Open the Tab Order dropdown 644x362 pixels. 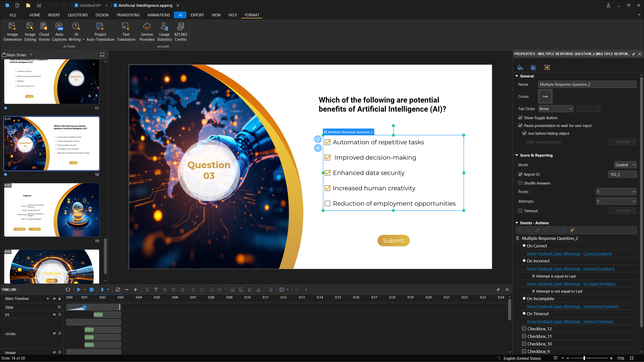[x=556, y=109]
